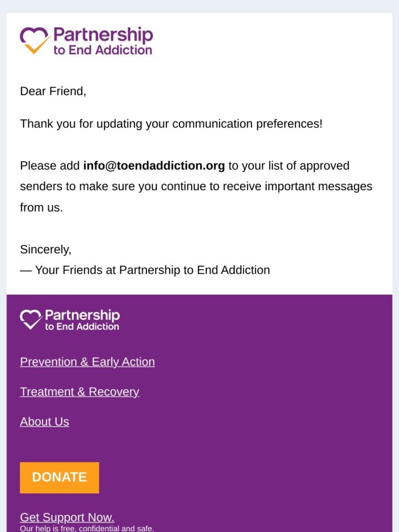Click the white Partnership wordmark in footer
This screenshot has width=399, height=532.
tap(83, 315)
